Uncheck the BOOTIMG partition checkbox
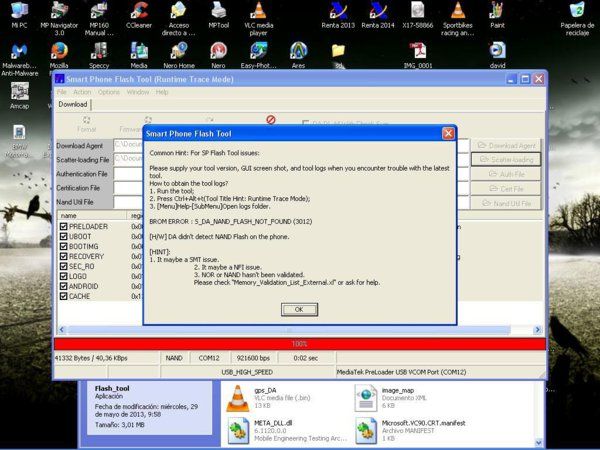The height and width of the screenshot is (450, 600). 64,246
